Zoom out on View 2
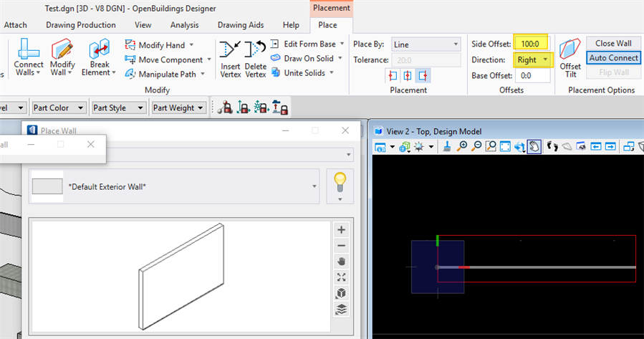Viewport: 644px width, 339px height. (476, 146)
